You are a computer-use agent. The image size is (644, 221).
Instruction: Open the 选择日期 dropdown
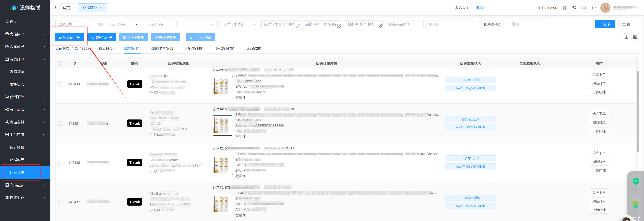coord(75,24)
